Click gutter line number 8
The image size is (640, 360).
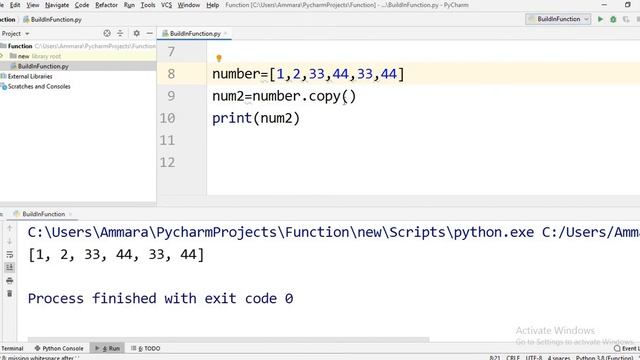coord(171,74)
